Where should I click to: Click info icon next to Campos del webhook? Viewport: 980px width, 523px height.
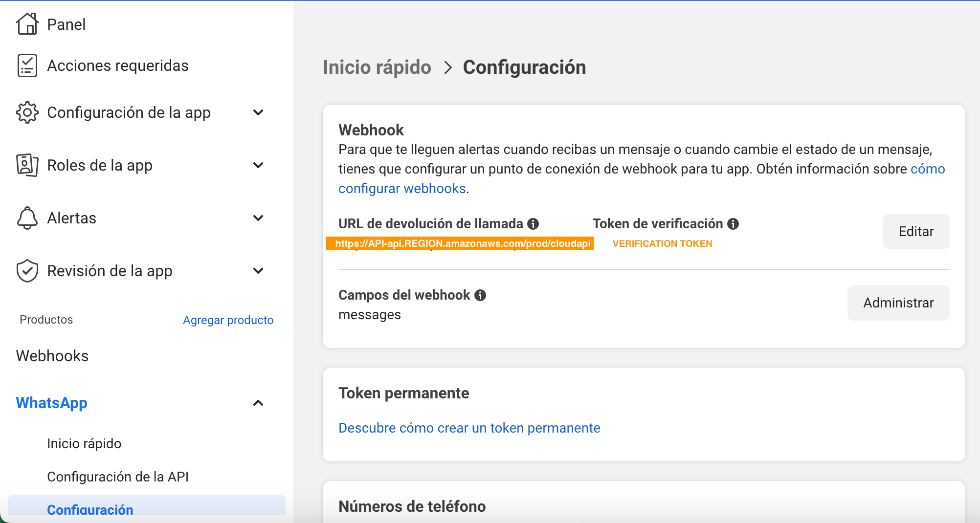(480, 295)
